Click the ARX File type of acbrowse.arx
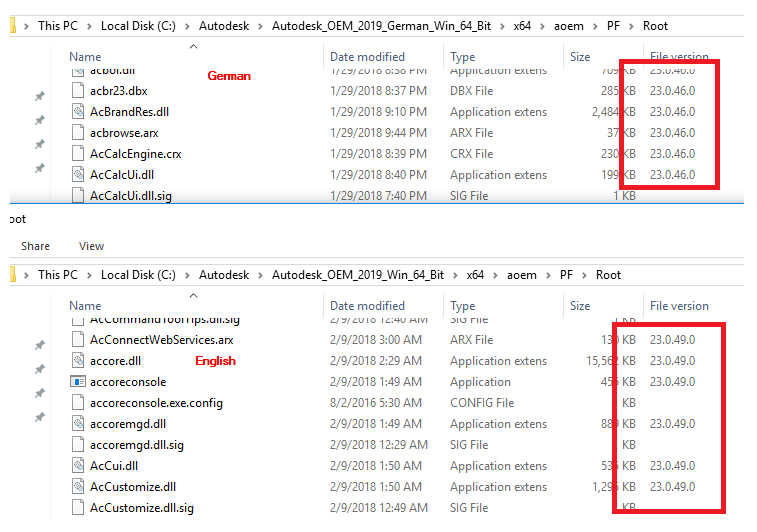Screen dimensions: 757x532 [471, 133]
